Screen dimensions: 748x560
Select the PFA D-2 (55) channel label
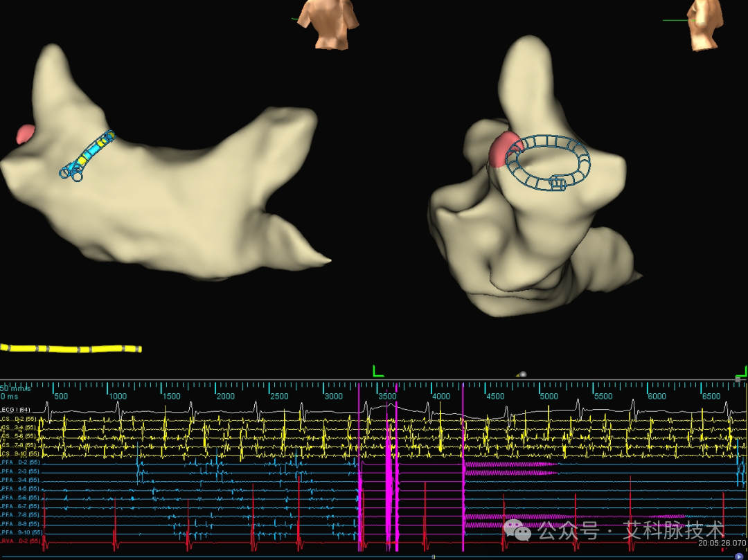[x=21, y=462]
